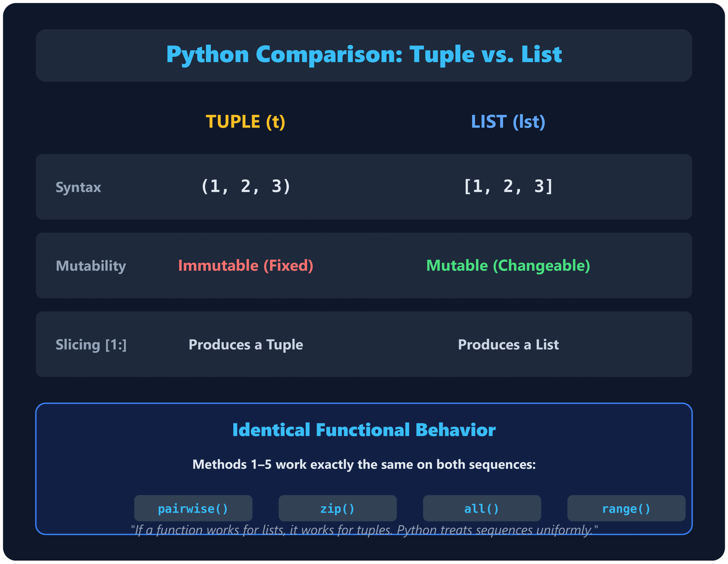The height and width of the screenshot is (564, 728).
Task: Click the Produces a List cell
Action: (508, 344)
